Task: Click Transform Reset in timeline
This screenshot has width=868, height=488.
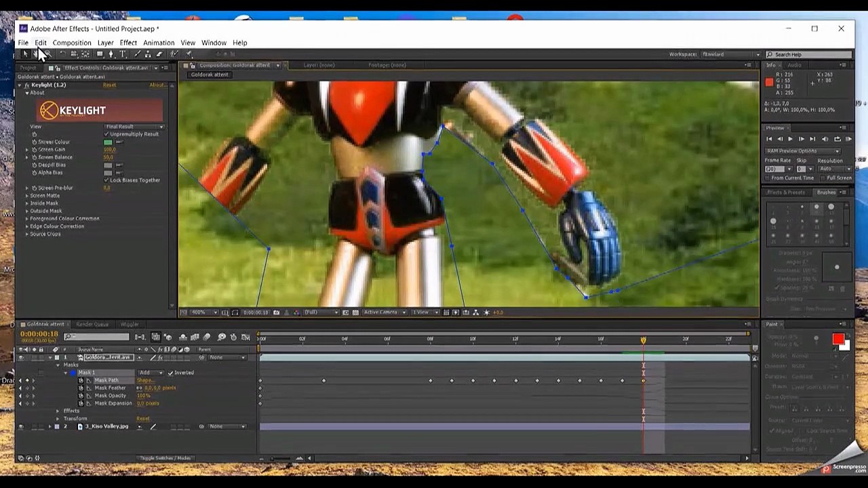Action: (143, 418)
